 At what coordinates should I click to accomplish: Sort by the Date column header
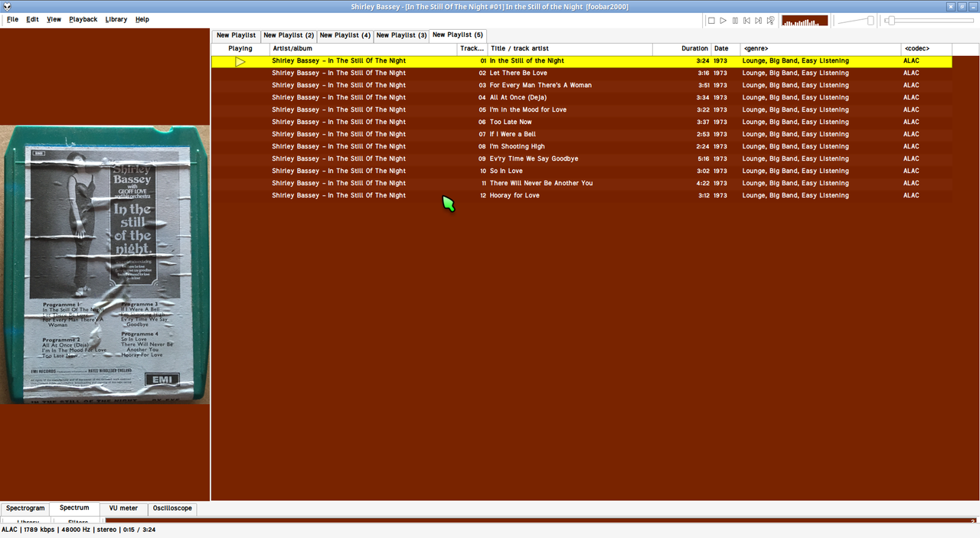[x=726, y=48]
